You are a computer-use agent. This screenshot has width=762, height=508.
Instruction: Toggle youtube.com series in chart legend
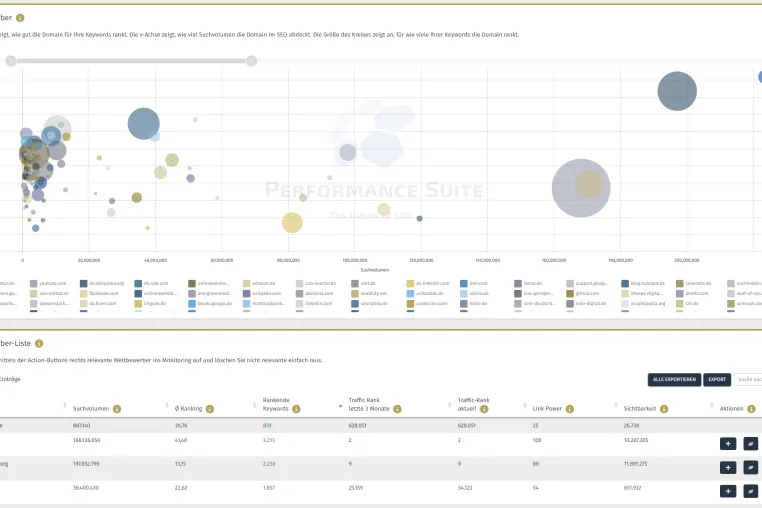[x=48, y=283]
